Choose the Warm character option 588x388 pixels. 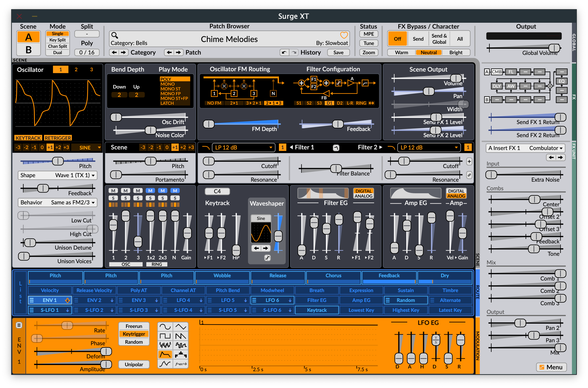pyautogui.click(x=401, y=52)
